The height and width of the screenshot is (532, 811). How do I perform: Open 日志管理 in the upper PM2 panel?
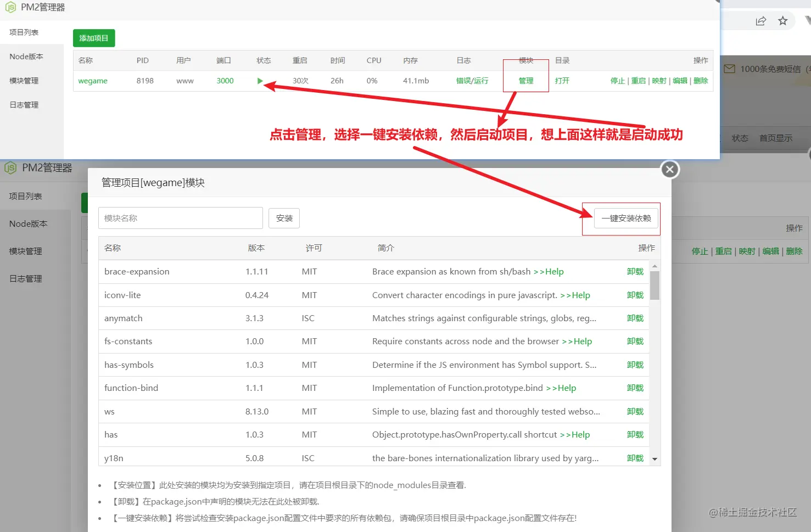click(24, 105)
